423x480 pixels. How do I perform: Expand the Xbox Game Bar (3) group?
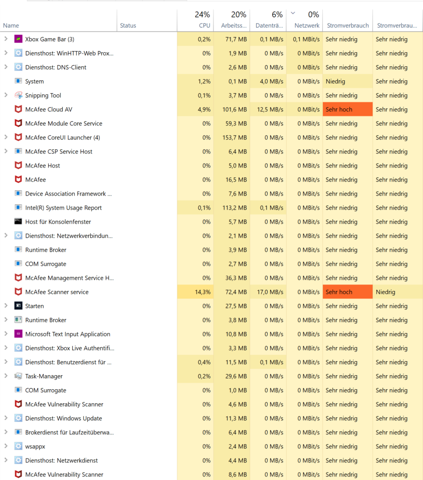pos(6,39)
